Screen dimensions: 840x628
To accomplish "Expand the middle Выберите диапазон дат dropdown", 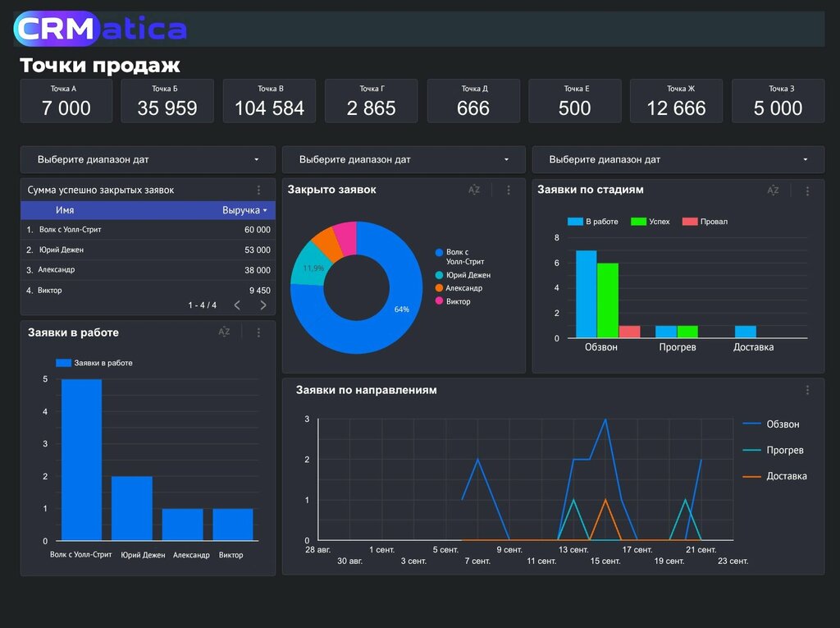I will click(x=404, y=159).
